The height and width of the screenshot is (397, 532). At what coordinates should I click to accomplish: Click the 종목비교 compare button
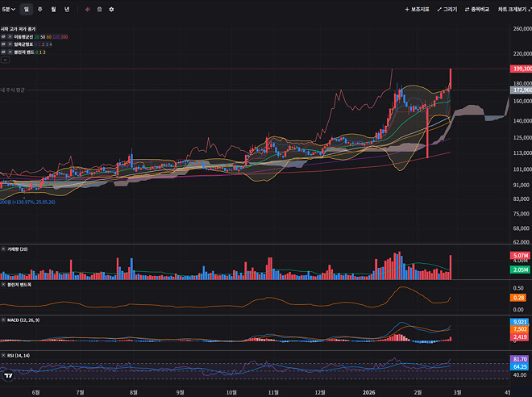(476, 10)
